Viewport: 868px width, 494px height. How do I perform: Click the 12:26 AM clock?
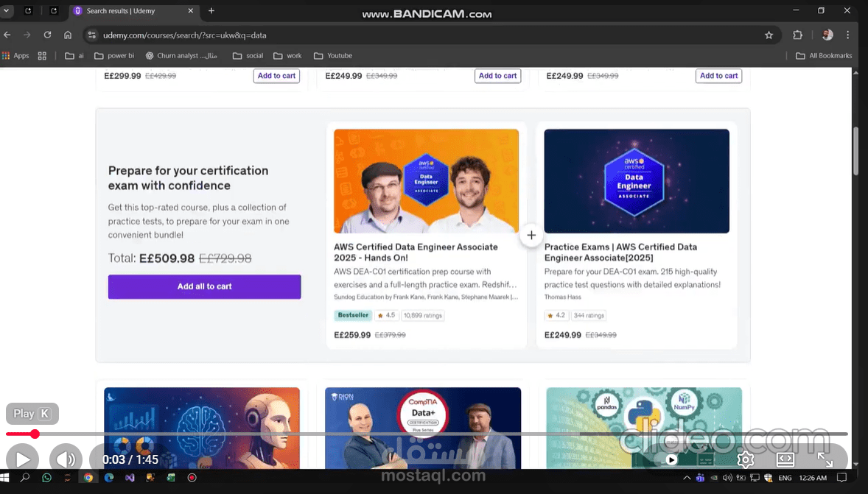813,477
